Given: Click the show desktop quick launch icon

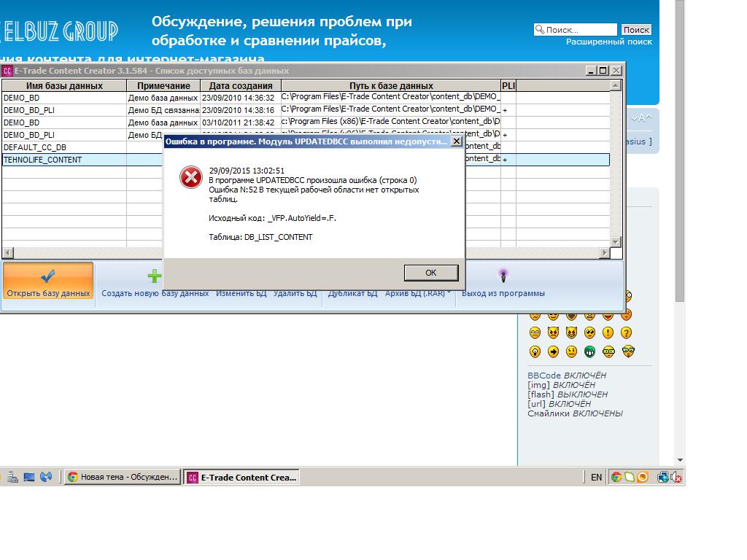Looking at the screenshot, I should 29,477.
